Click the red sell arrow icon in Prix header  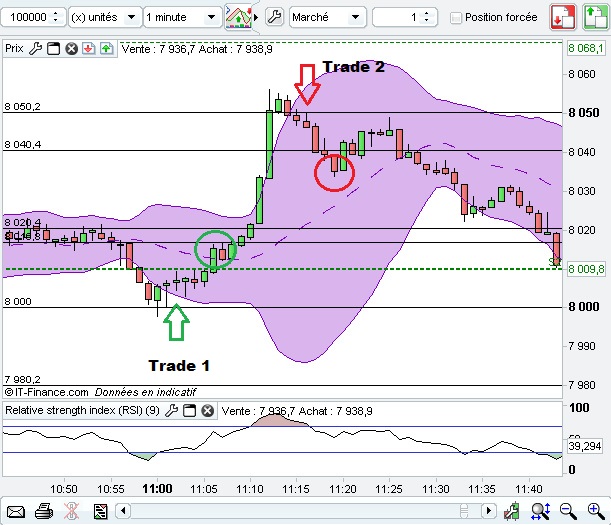[x=89, y=49]
